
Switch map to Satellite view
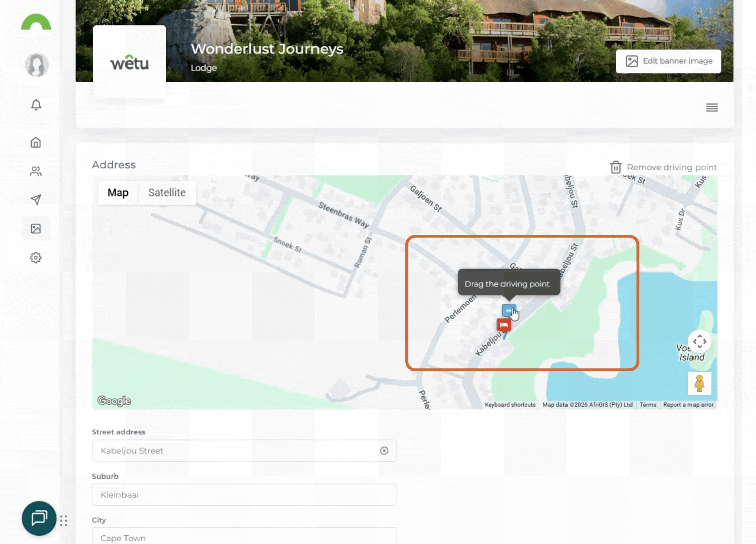[167, 193]
